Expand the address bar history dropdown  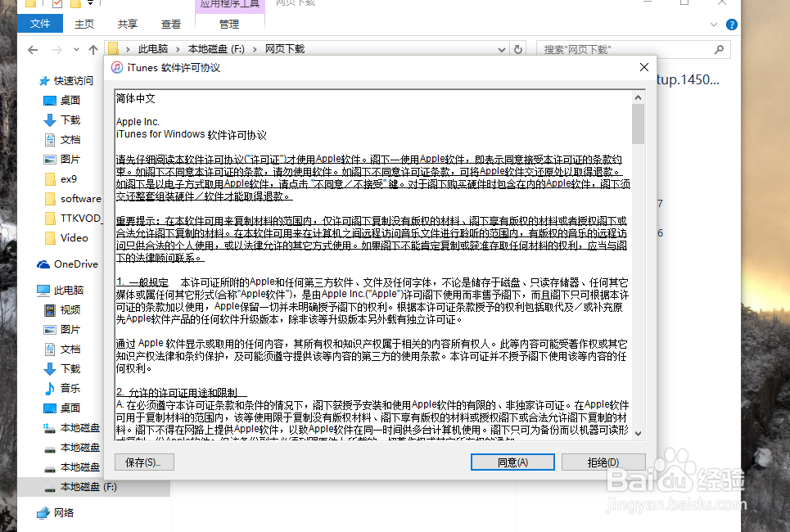[501, 49]
